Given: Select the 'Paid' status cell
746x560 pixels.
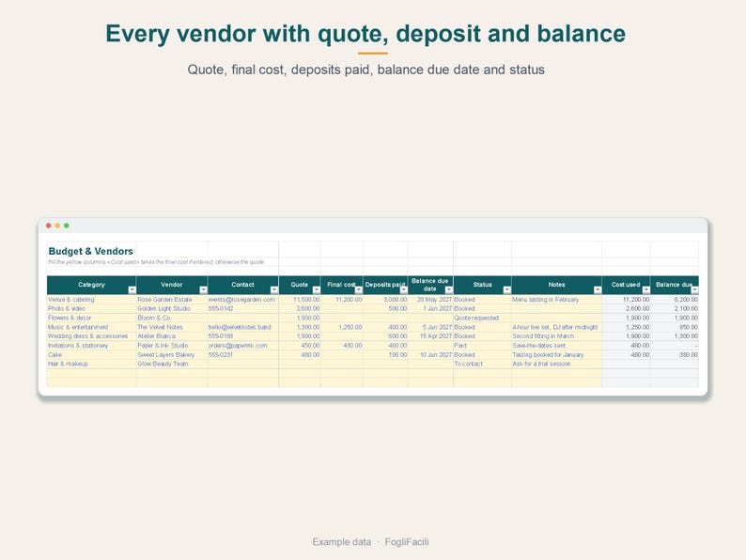Looking at the screenshot, I should pyautogui.click(x=482, y=346).
